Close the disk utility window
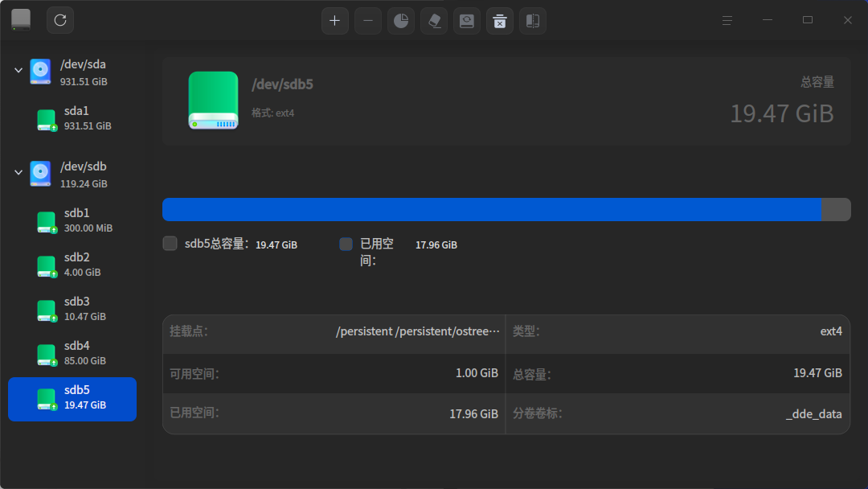 click(x=848, y=20)
